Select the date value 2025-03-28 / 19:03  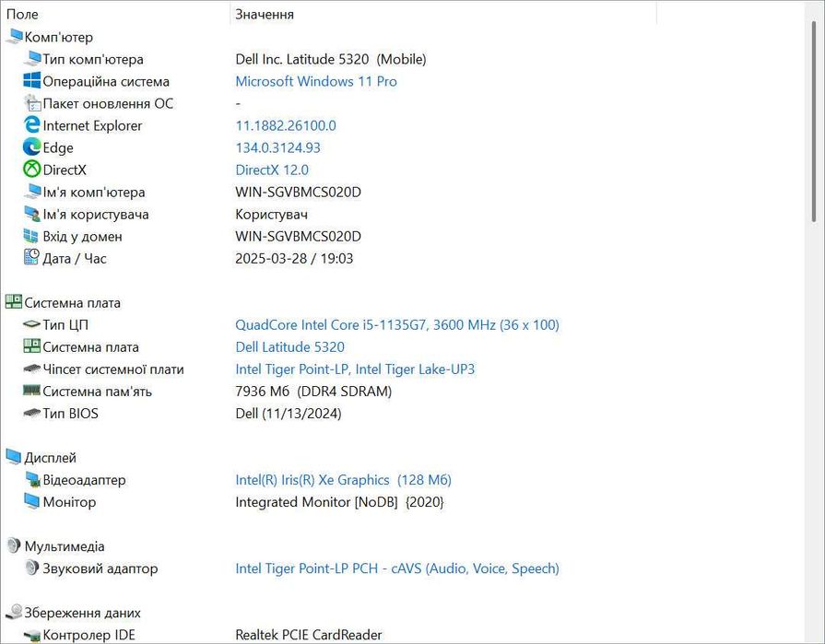click(294, 259)
